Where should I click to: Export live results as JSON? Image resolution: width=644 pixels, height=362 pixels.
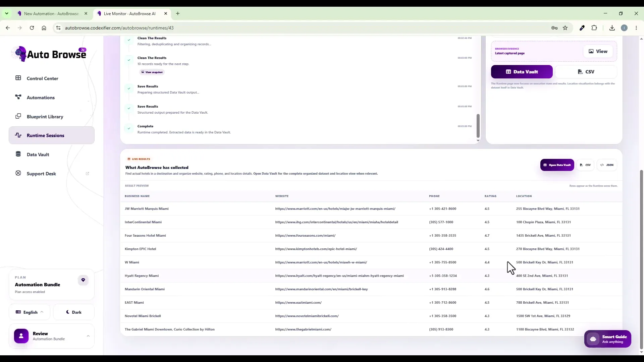(607, 165)
